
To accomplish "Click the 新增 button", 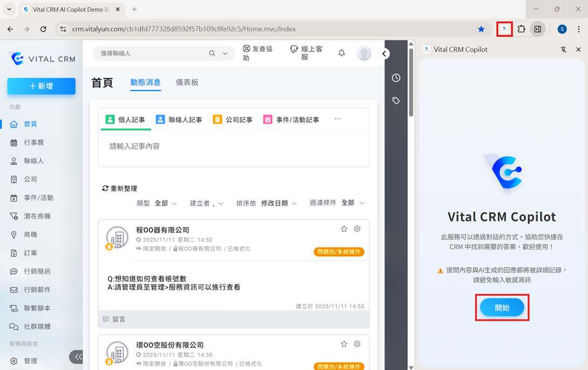I will click(x=42, y=86).
